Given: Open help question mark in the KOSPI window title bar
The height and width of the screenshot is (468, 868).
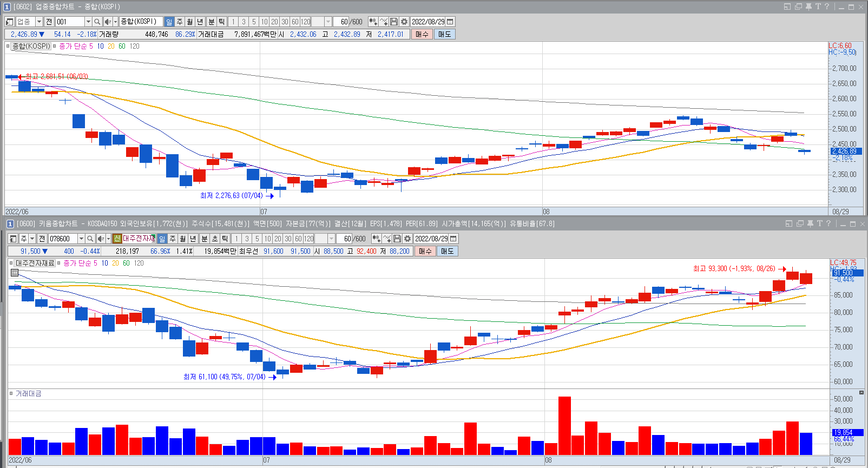Looking at the screenshot, I should (x=827, y=6).
